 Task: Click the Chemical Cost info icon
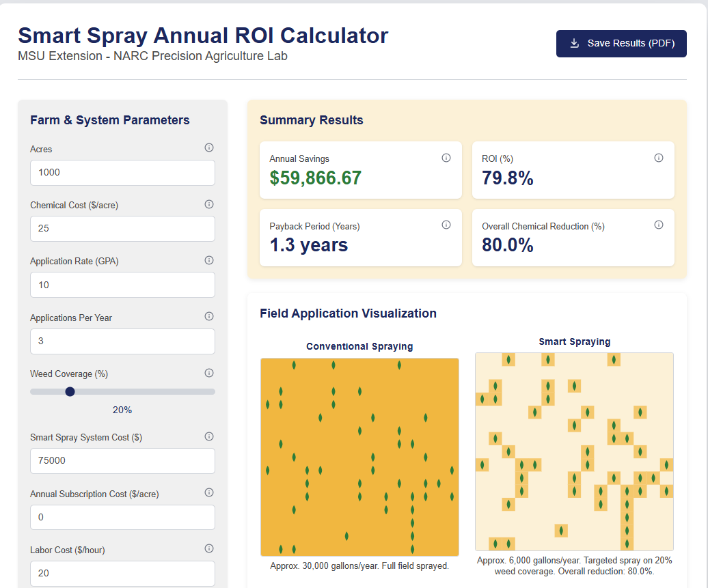(x=209, y=204)
